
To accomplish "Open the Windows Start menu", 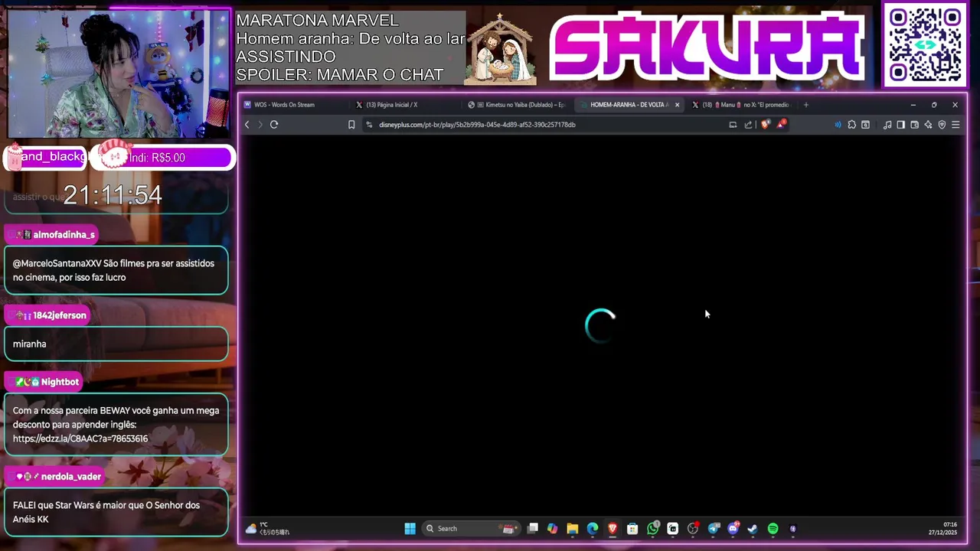I will point(410,529).
